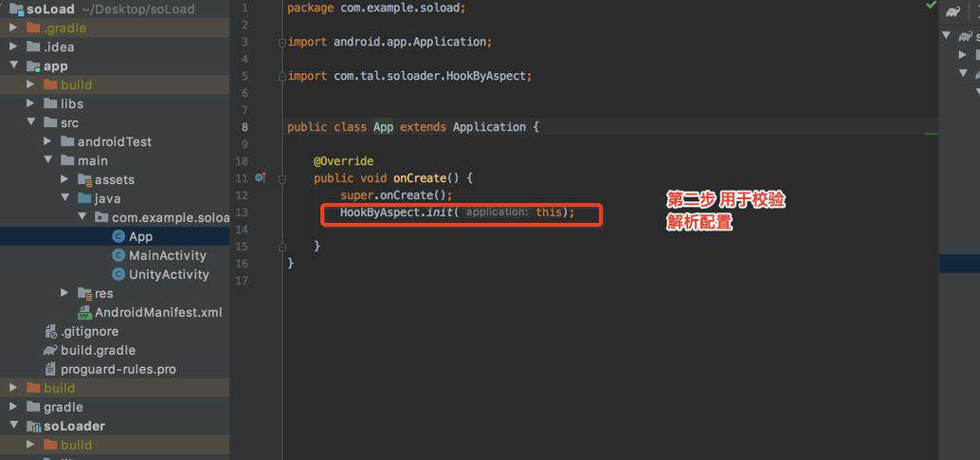The width and height of the screenshot is (980, 460).
Task: Select the .gitignore file name
Action: tap(90, 331)
